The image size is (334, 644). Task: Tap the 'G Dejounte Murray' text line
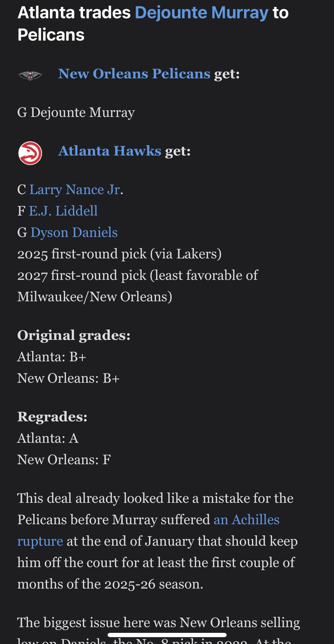(76, 112)
